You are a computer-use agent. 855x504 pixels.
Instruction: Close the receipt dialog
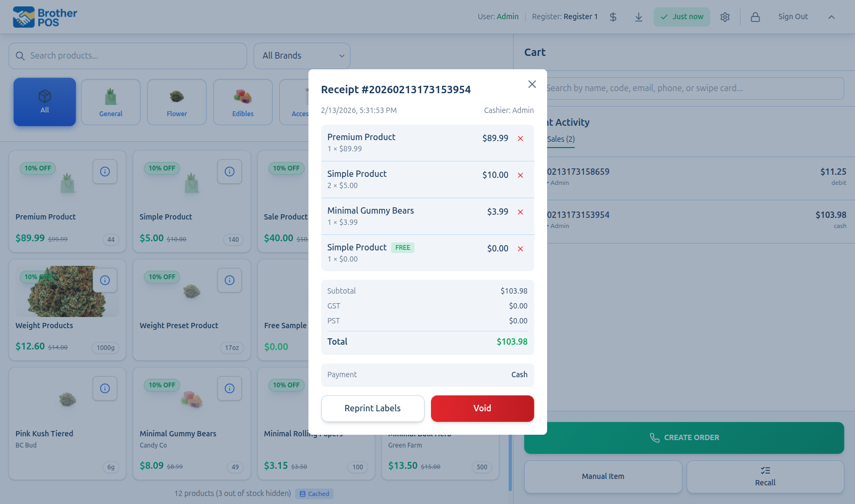[532, 84]
